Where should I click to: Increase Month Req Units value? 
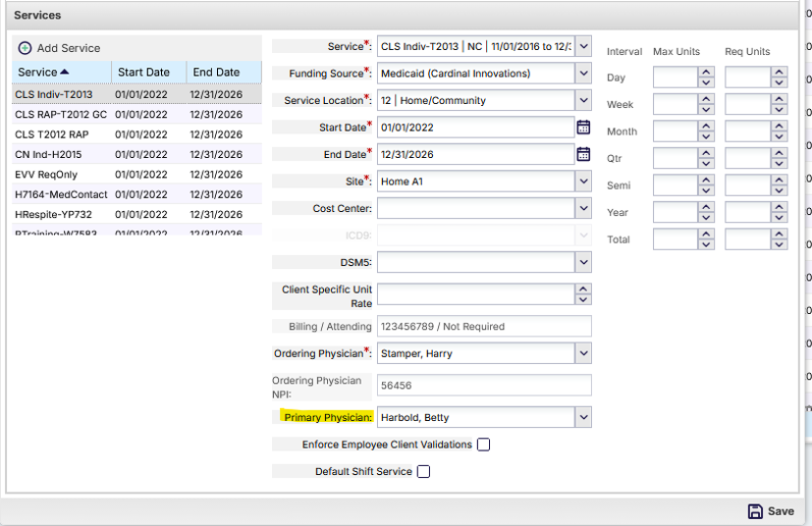pos(779,126)
